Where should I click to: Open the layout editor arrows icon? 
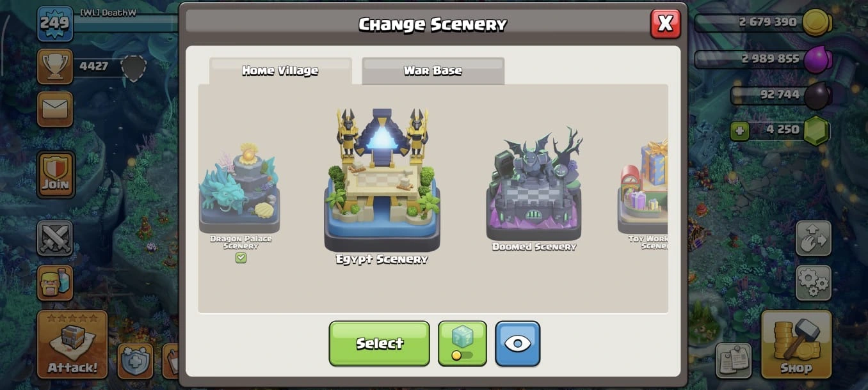coord(814,238)
